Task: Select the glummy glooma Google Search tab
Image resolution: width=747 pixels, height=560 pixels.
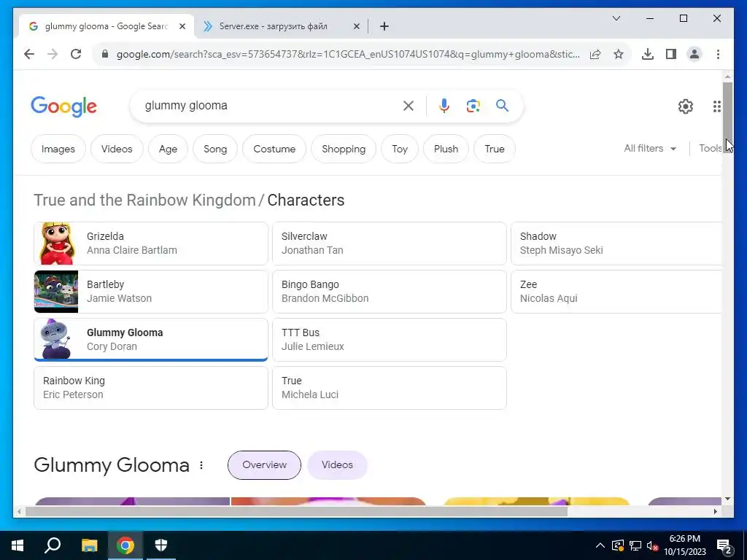Action: (106, 26)
